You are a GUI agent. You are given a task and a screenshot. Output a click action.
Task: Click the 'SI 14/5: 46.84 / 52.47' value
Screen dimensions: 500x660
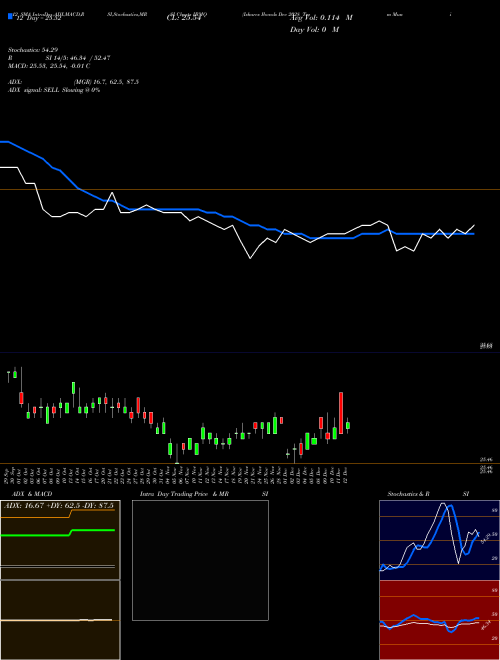[x=78, y=58]
